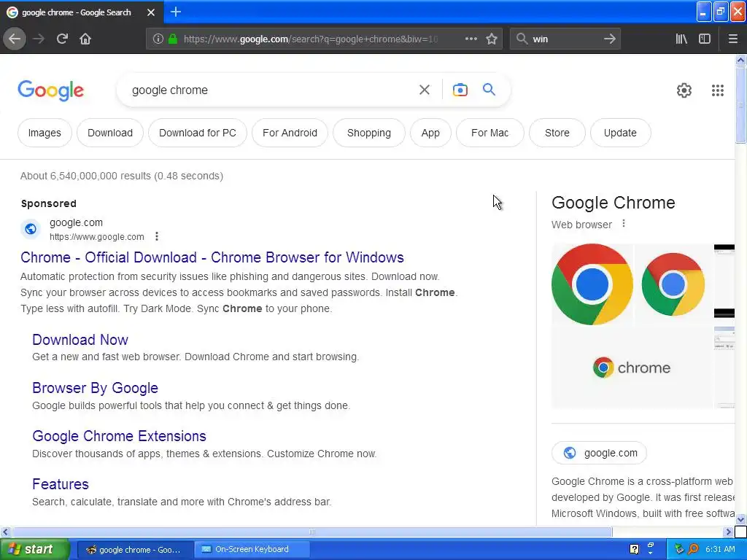Clear the Google search query with X
The height and width of the screenshot is (560, 747).
pyautogui.click(x=424, y=90)
